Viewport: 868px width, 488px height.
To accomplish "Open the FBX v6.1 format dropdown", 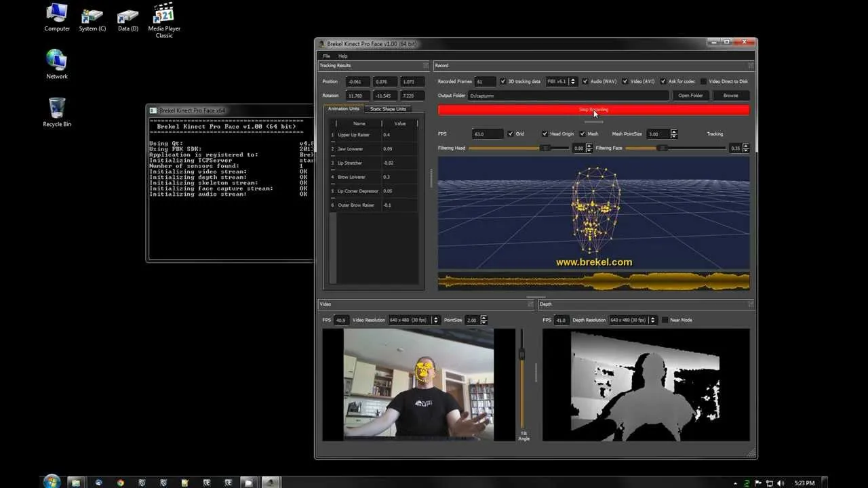I will 561,81.
